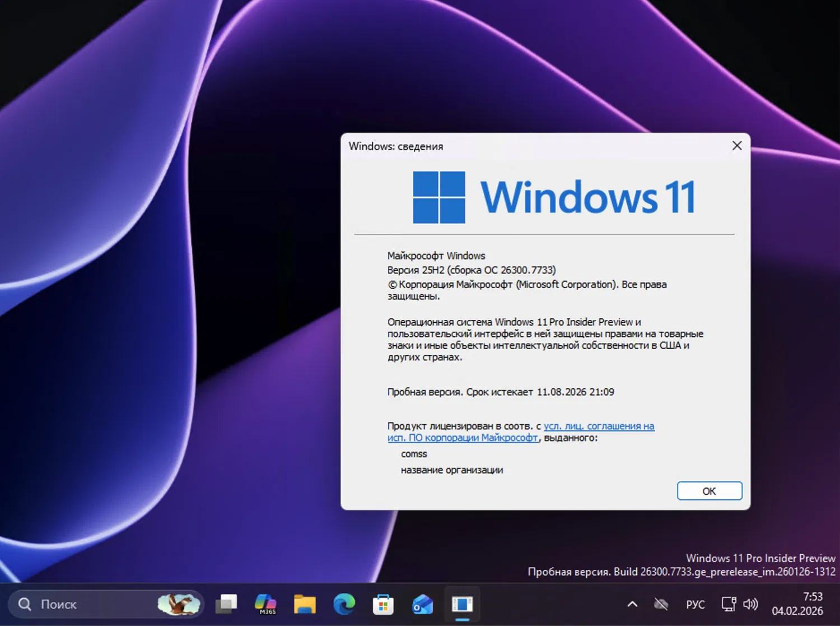Open the Microsoft license agreement link

point(599,426)
